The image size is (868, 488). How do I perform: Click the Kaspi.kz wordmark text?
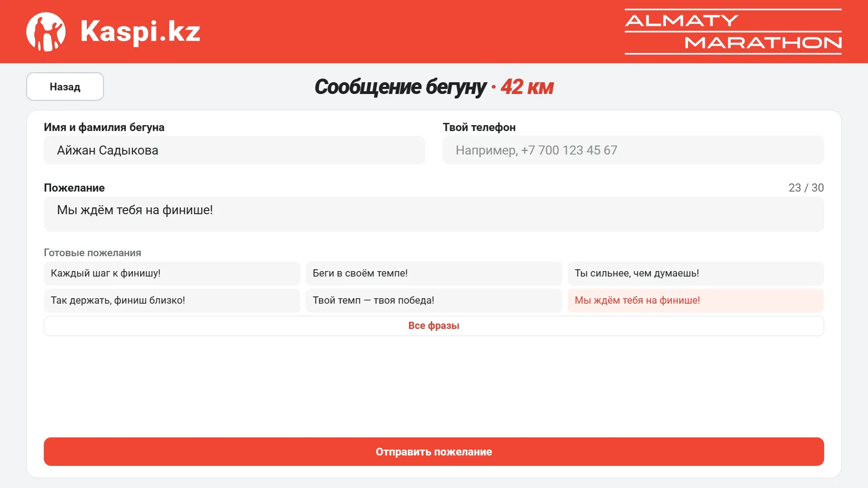point(140,32)
